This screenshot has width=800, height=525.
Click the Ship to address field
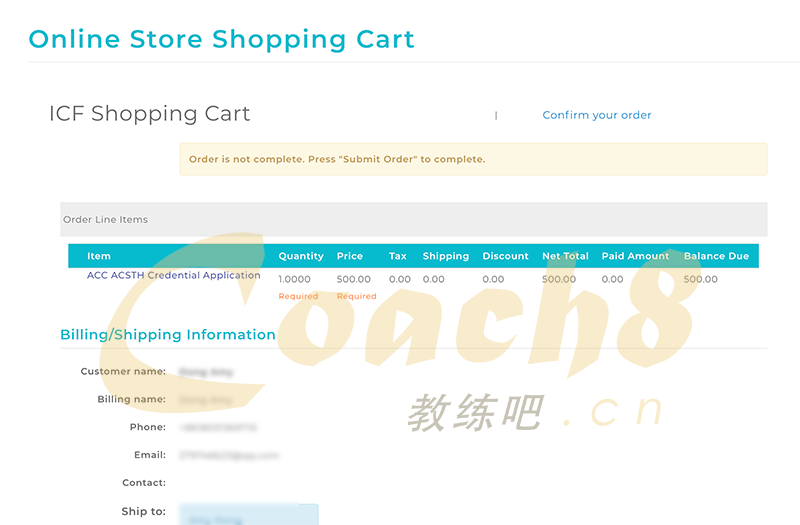248,514
